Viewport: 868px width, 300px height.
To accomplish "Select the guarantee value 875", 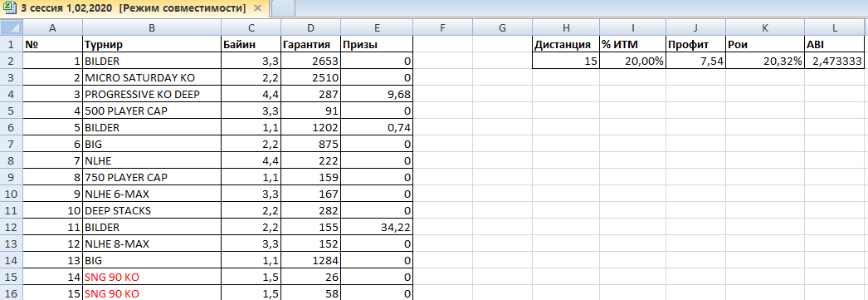I will tap(310, 144).
